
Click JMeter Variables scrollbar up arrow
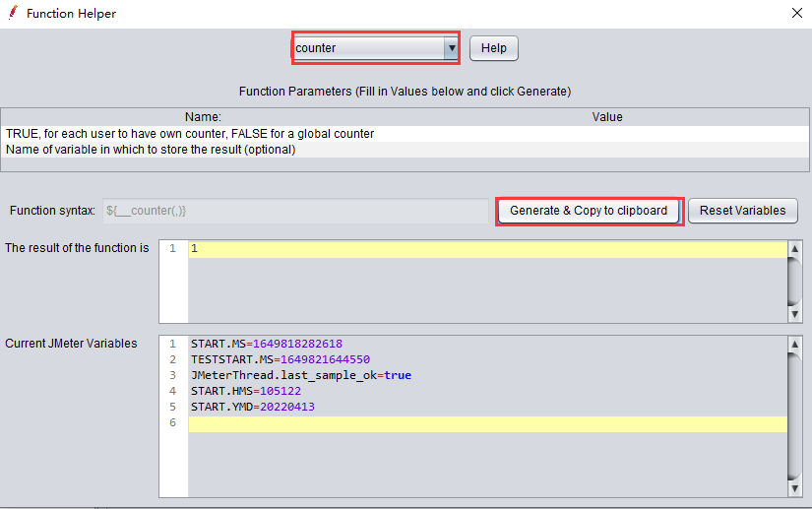(x=795, y=345)
